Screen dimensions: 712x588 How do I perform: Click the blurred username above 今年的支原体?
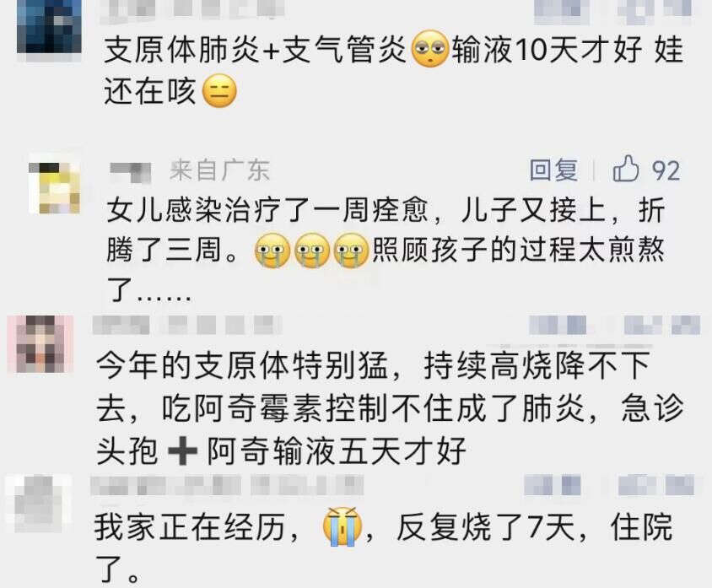tap(186, 326)
